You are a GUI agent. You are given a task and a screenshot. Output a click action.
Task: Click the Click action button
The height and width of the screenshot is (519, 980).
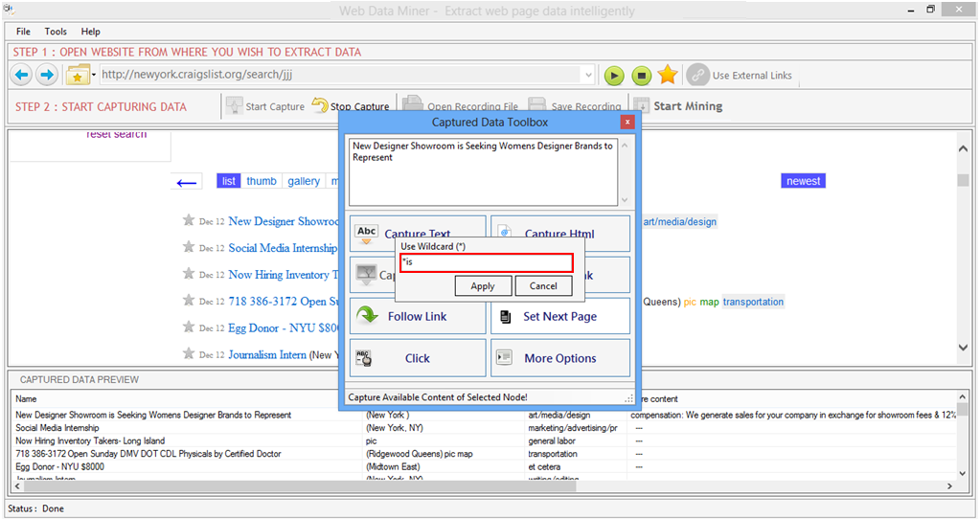(418, 358)
